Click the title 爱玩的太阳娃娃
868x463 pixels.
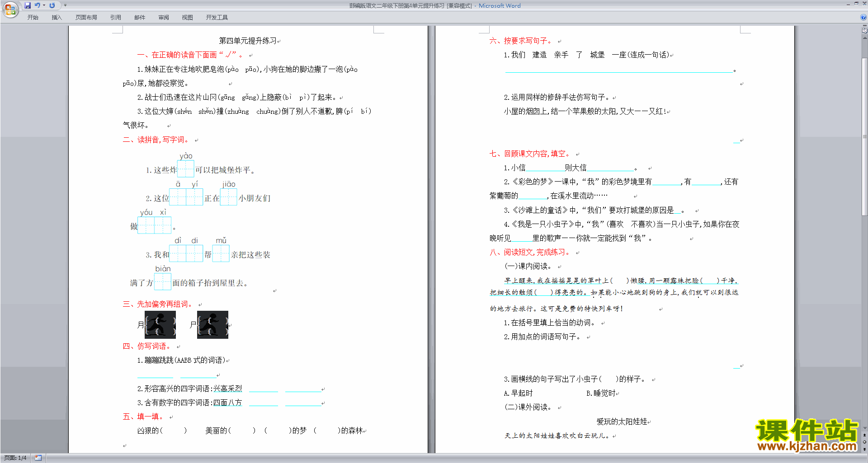tap(622, 421)
